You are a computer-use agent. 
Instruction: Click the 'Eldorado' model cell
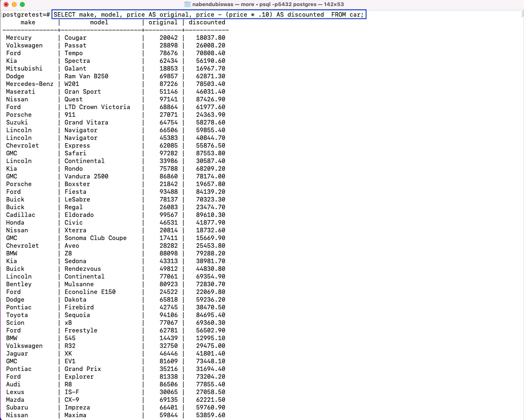(x=79, y=215)
